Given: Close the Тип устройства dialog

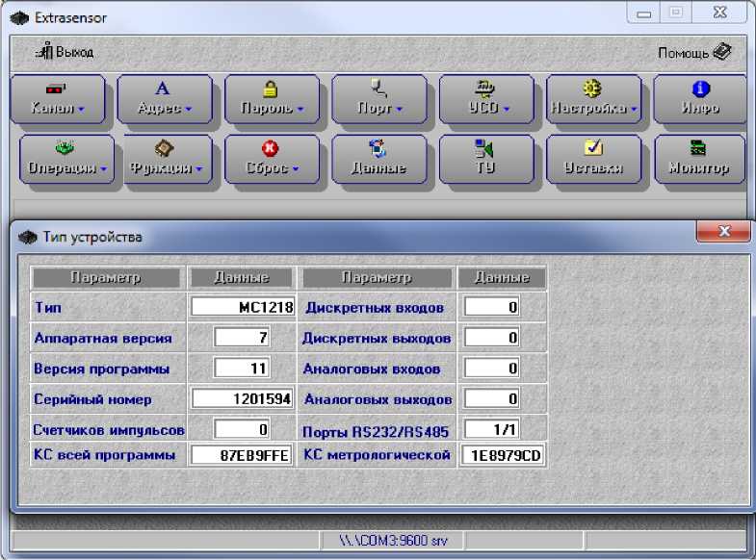Looking at the screenshot, I should (x=723, y=231).
